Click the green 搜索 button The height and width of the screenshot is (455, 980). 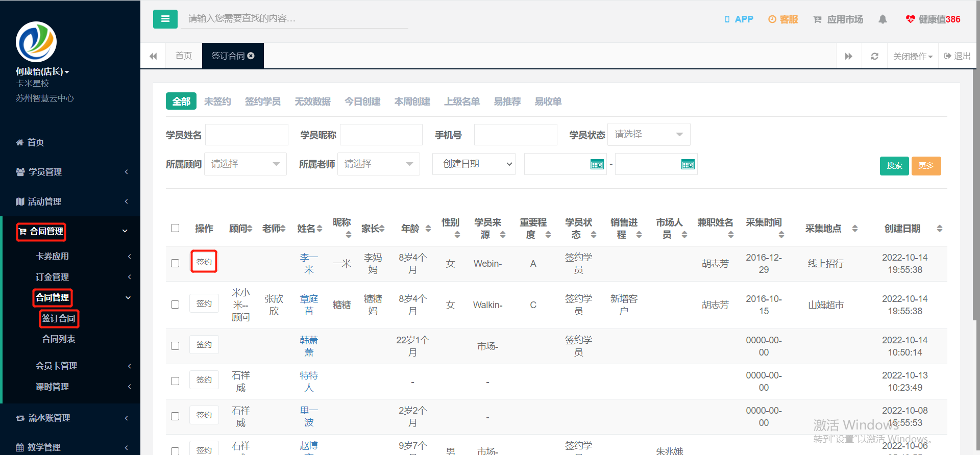coord(894,166)
